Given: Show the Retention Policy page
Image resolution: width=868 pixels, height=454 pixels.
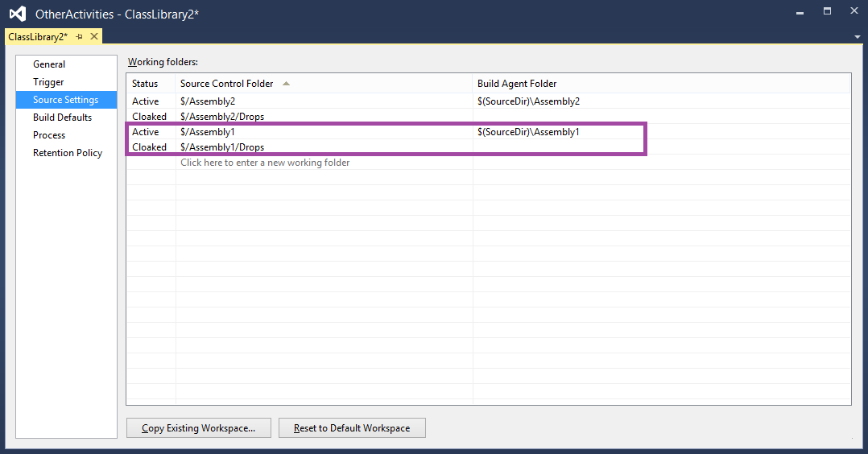Looking at the screenshot, I should point(68,153).
